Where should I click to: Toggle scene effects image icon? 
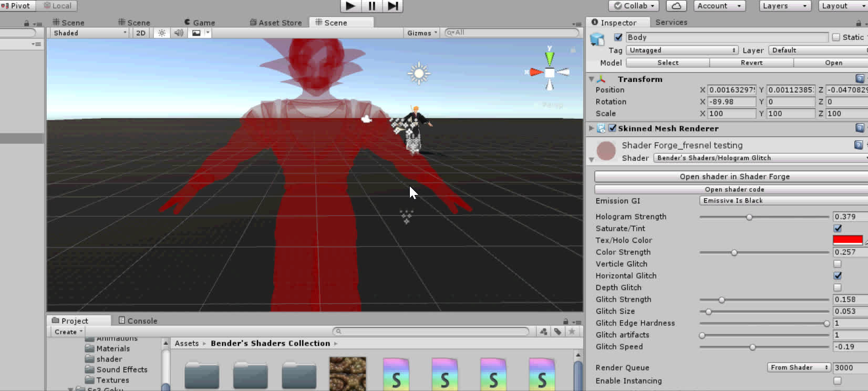tap(196, 33)
